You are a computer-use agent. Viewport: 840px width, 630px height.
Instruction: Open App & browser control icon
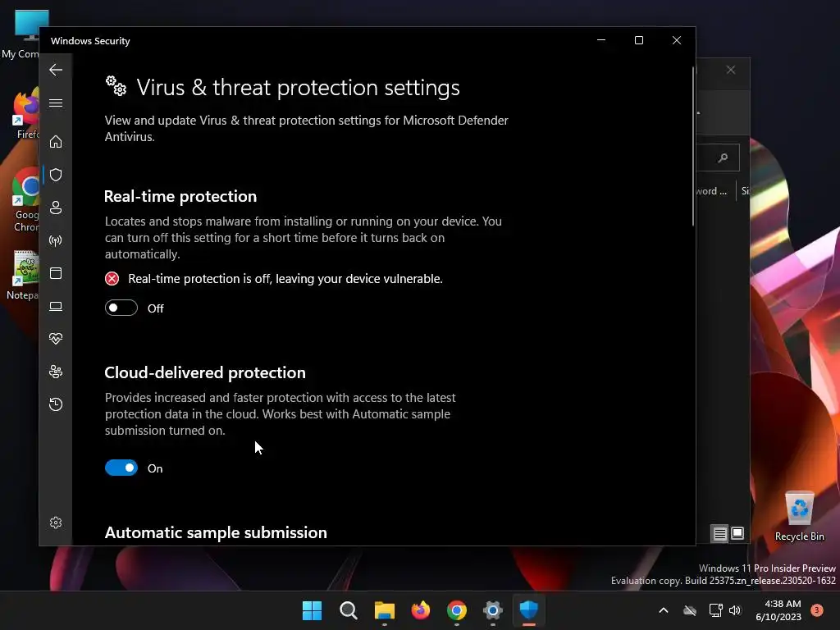pos(56,273)
